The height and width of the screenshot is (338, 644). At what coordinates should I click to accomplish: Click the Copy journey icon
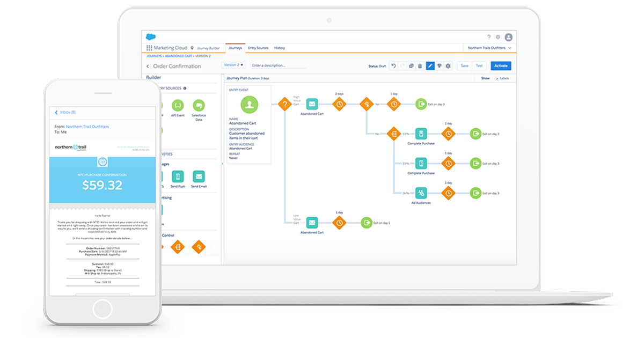[411, 65]
